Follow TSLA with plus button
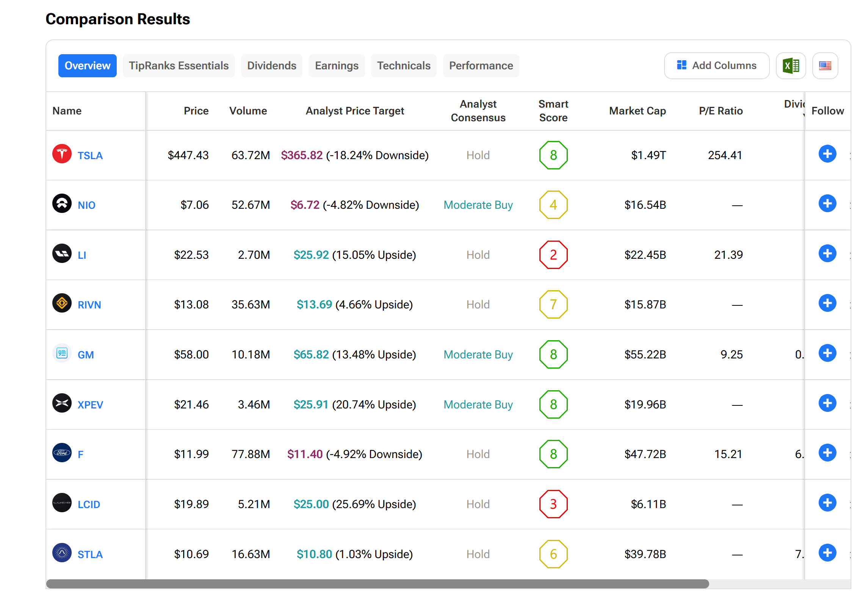The width and height of the screenshot is (868, 599). 827,154
